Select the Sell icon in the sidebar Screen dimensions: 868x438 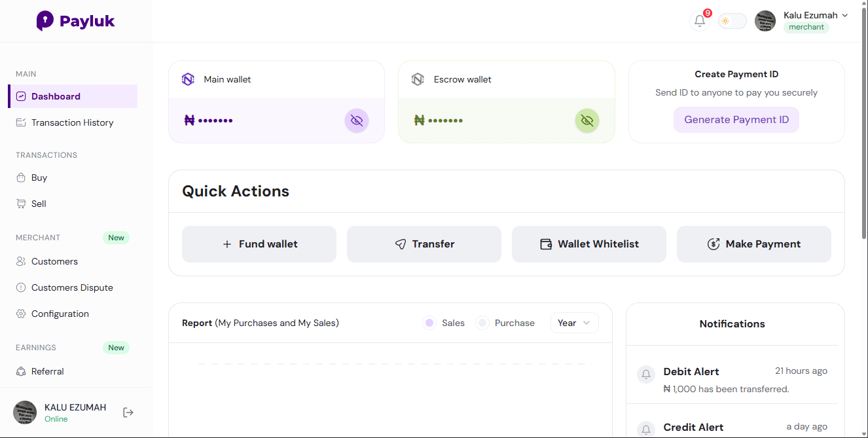(20, 204)
